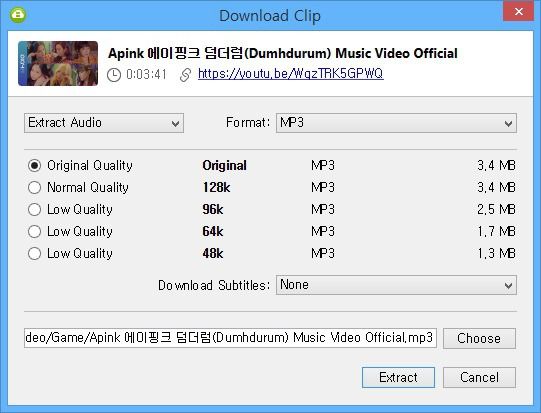Screen dimensions: 541x413
Task: Click the Cancel button
Action: point(479,377)
